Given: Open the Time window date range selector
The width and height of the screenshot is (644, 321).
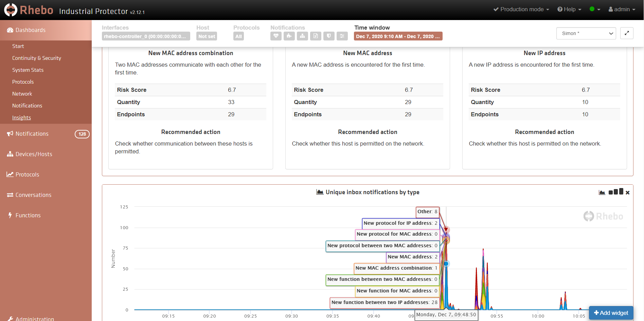Looking at the screenshot, I should coord(398,36).
